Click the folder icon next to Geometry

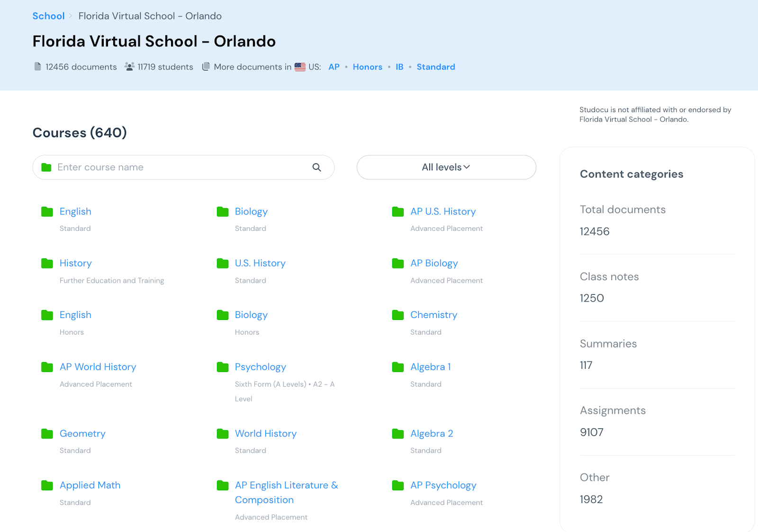pos(47,434)
